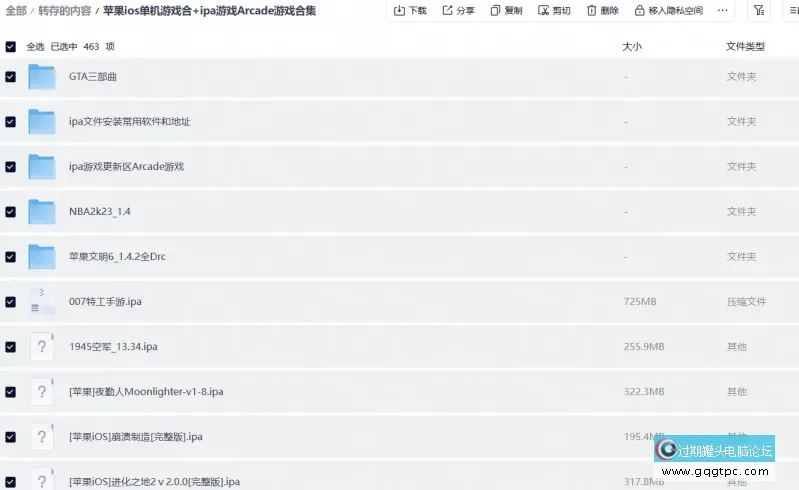Click the ipa游戏更新区Arcade游戏 folder icon
This screenshot has width=799, height=490.
tap(42, 167)
